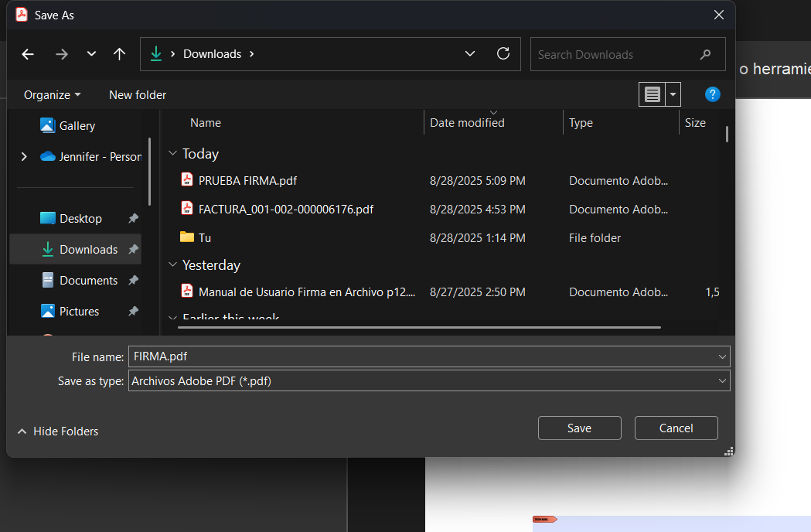Viewport: 811px width, 532px height.
Task: Click the magnifier search icon
Action: click(705, 54)
